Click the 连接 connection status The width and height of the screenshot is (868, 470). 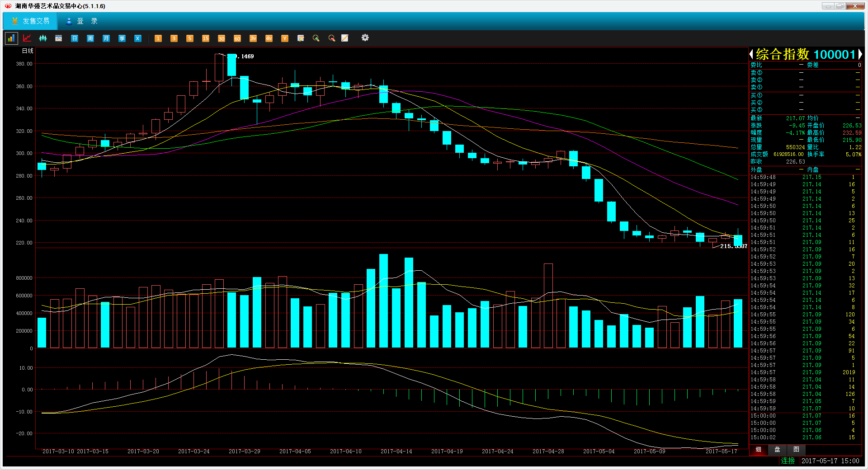[788, 461]
